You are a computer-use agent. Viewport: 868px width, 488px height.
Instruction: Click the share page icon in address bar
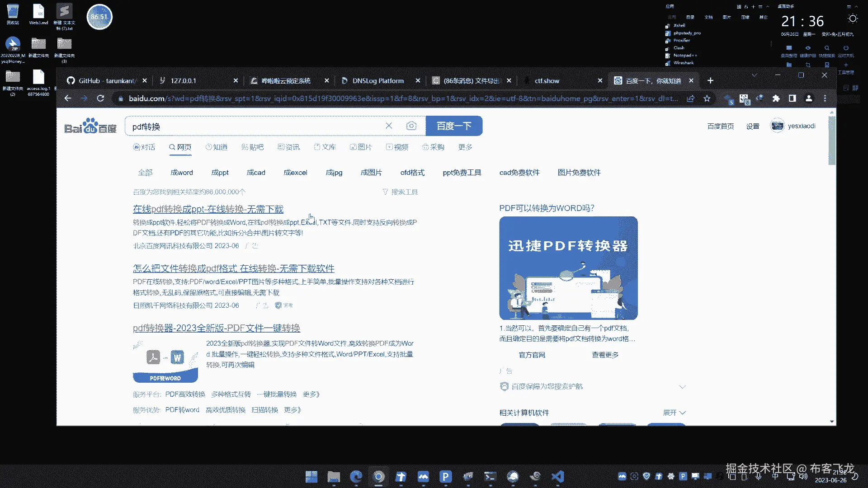pos(690,99)
